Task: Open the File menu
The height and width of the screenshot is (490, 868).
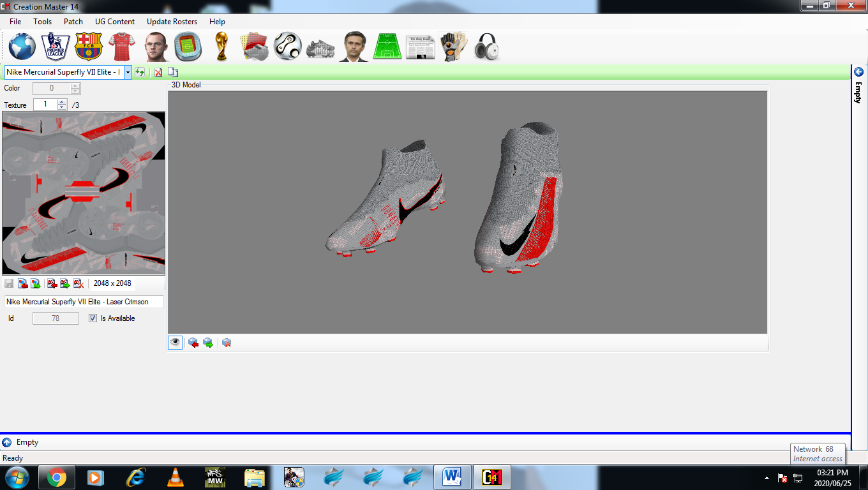Action: 15,21
